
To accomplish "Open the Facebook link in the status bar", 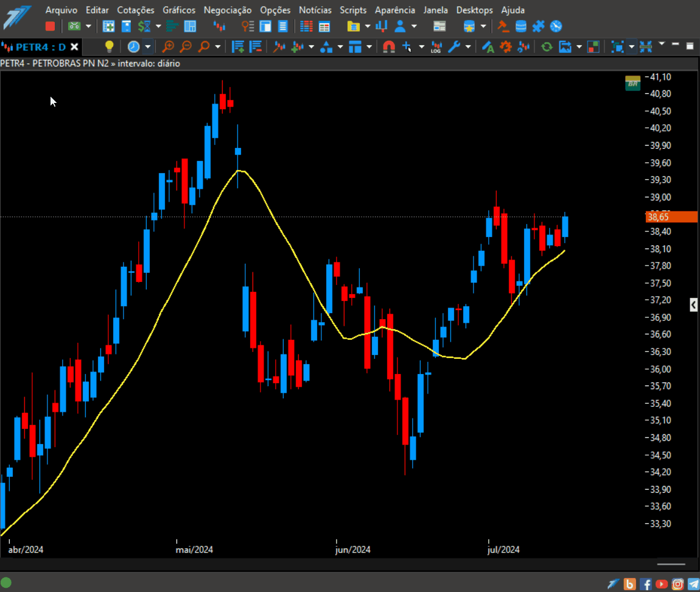I will point(646,583).
